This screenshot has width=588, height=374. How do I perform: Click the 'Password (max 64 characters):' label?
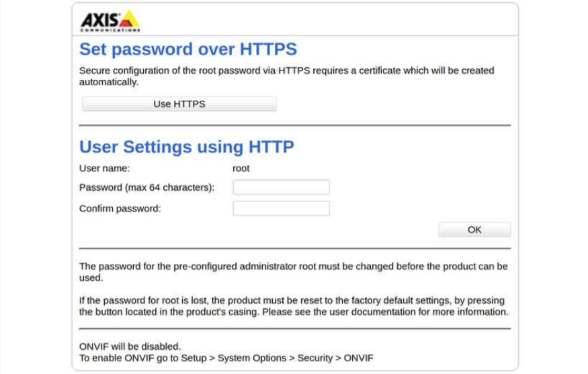[146, 187]
